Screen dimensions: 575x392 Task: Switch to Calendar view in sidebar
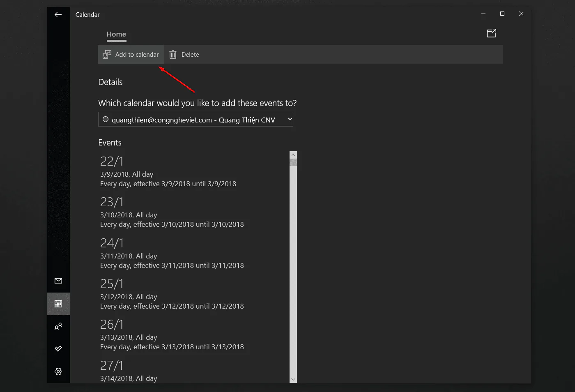coord(58,304)
